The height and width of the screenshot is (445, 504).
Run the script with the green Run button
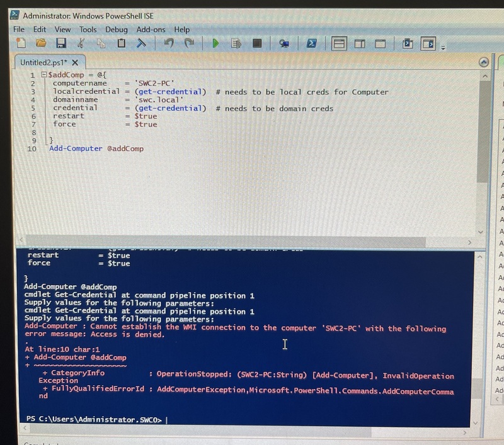[215, 44]
